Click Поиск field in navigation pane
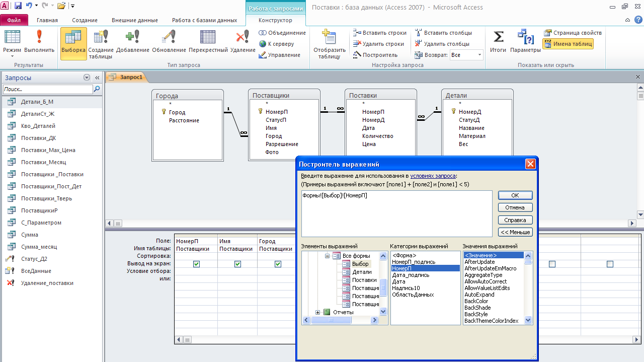644x362 pixels. coord(48,89)
